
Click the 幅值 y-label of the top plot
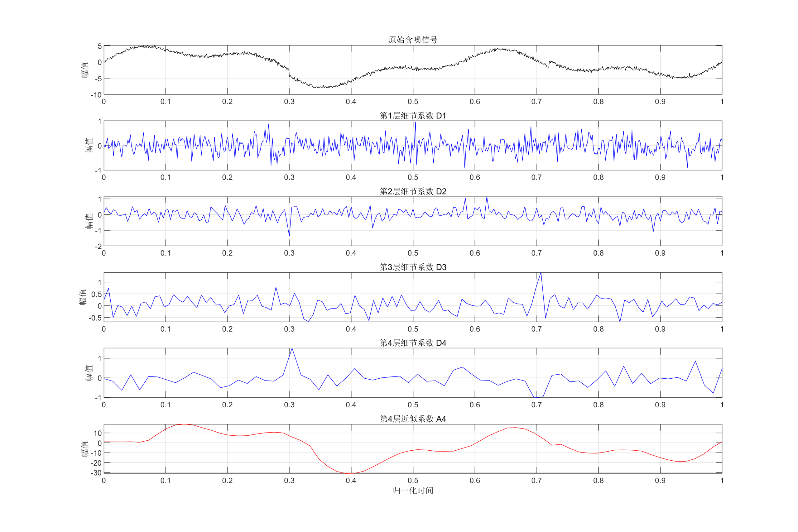[85, 70]
